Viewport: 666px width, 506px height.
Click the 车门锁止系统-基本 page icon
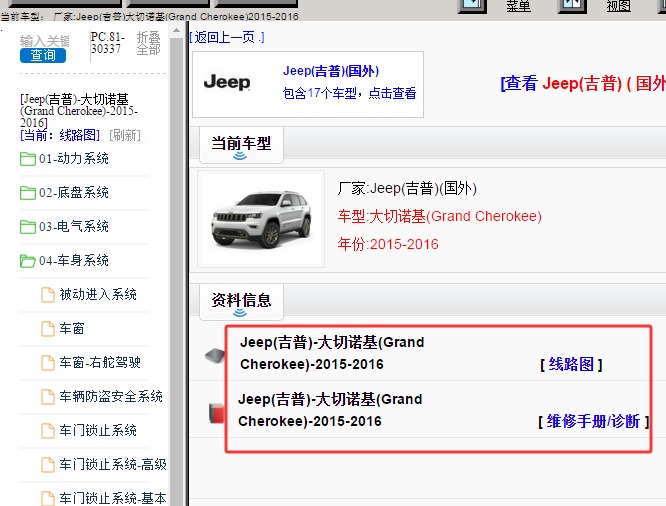click(x=48, y=498)
